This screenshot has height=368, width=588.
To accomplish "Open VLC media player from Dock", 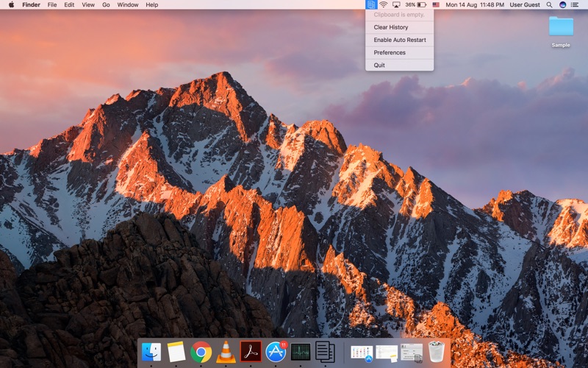I will tap(226, 353).
